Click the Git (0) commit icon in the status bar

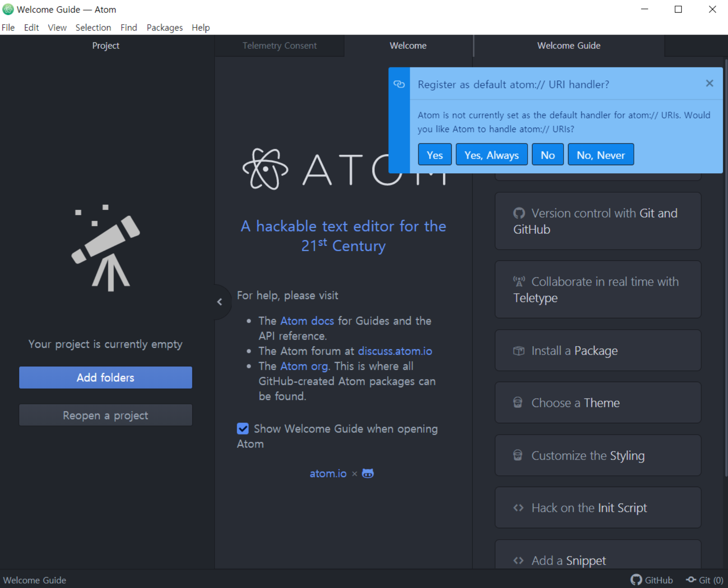(x=691, y=580)
